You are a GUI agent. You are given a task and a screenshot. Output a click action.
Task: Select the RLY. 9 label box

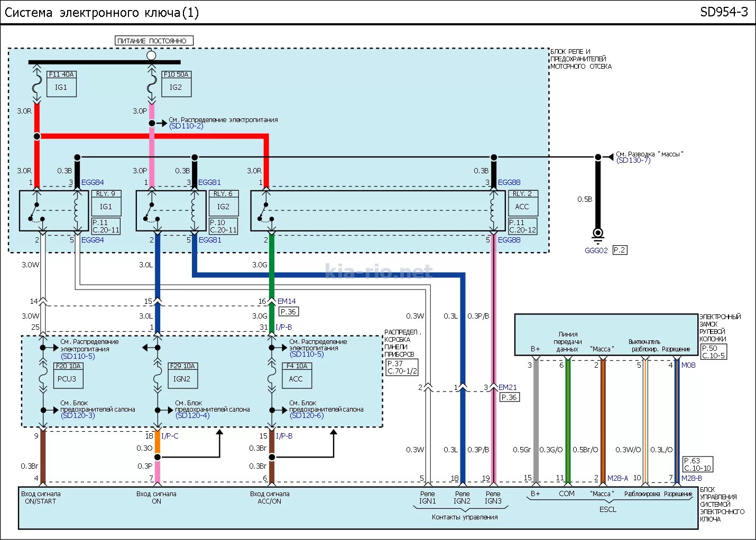click(x=107, y=203)
